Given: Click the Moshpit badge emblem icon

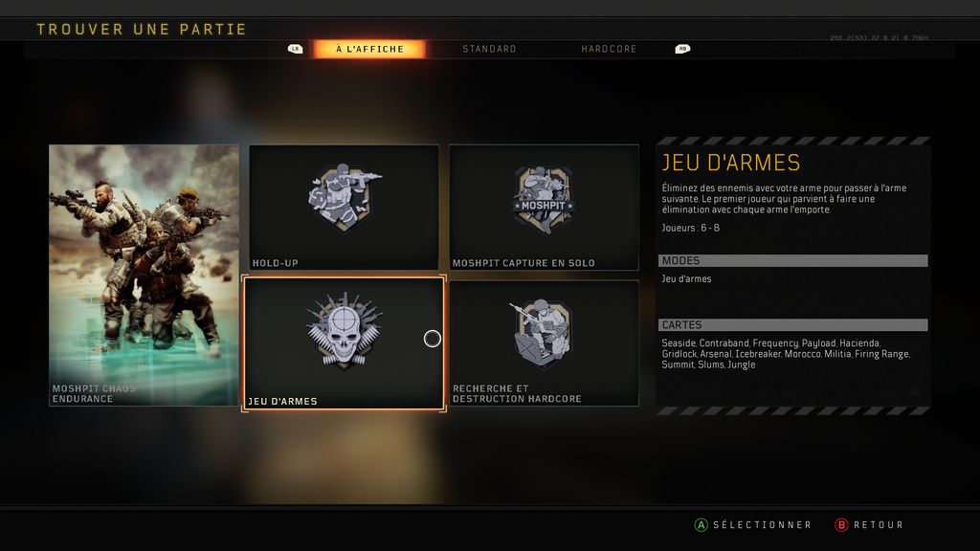Looking at the screenshot, I should click(544, 199).
